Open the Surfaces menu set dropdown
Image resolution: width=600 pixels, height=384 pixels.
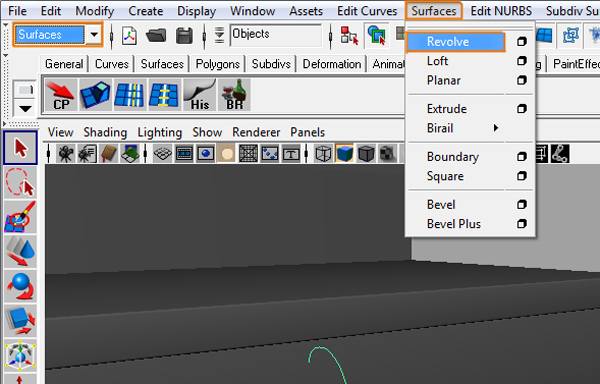(94, 35)
